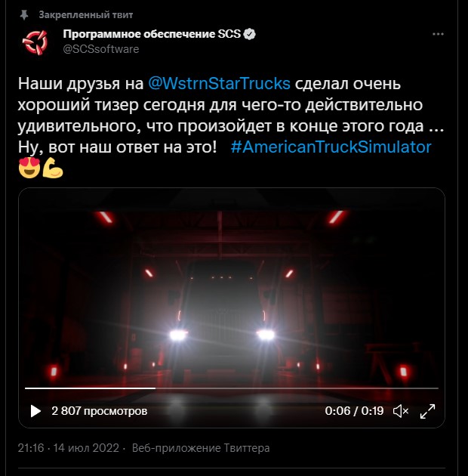
Task: Expand video to fullscreen
Action: (427, 411)
